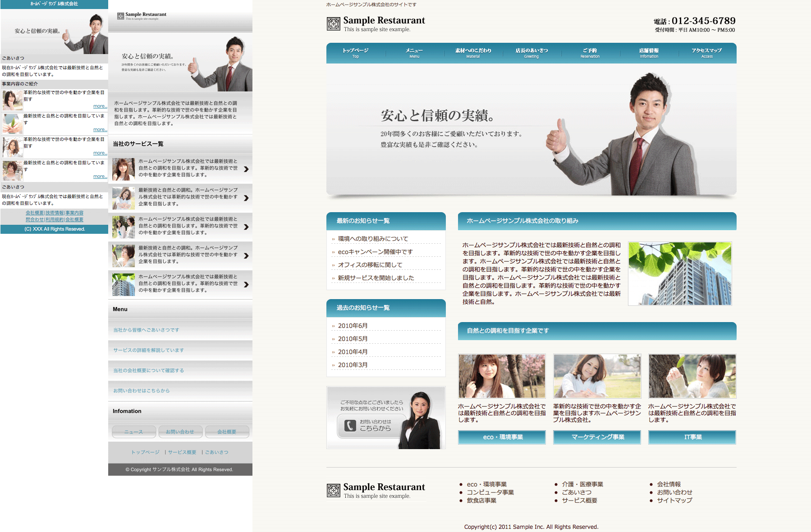Open the ecoキャンペーン開催中です news link
Viewport: 811px width, 532px height.
click(375, 252)
